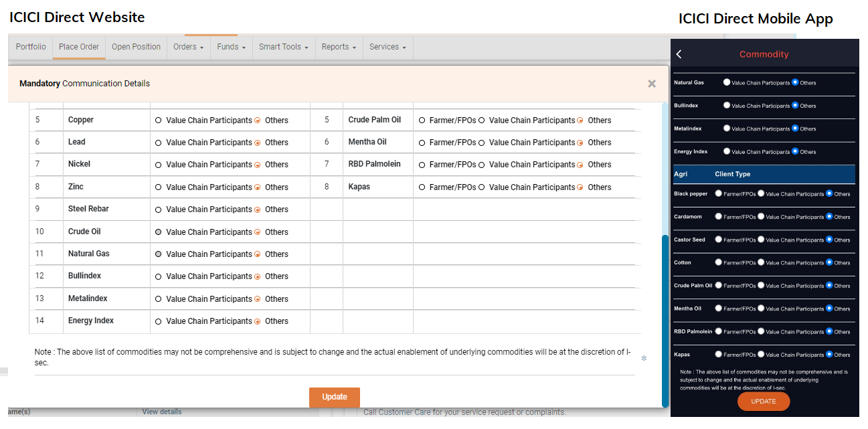Pick Value Chain Participants for Cotton in app

(x=761, y=262)
